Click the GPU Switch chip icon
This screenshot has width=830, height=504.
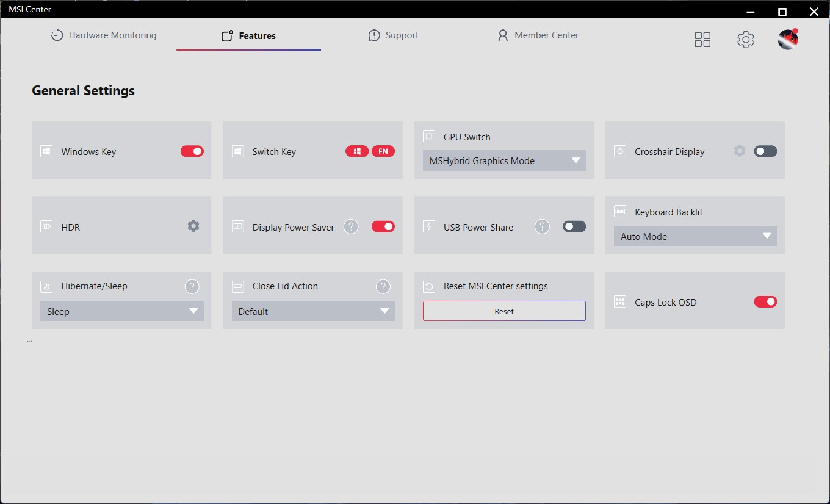pyautogui.click(x=429, y=137)
